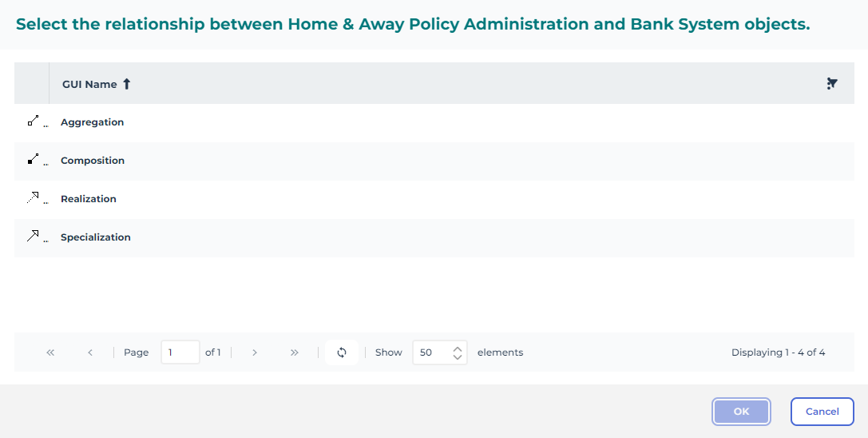Click the refresh list icon

click(x=342, y=352)
